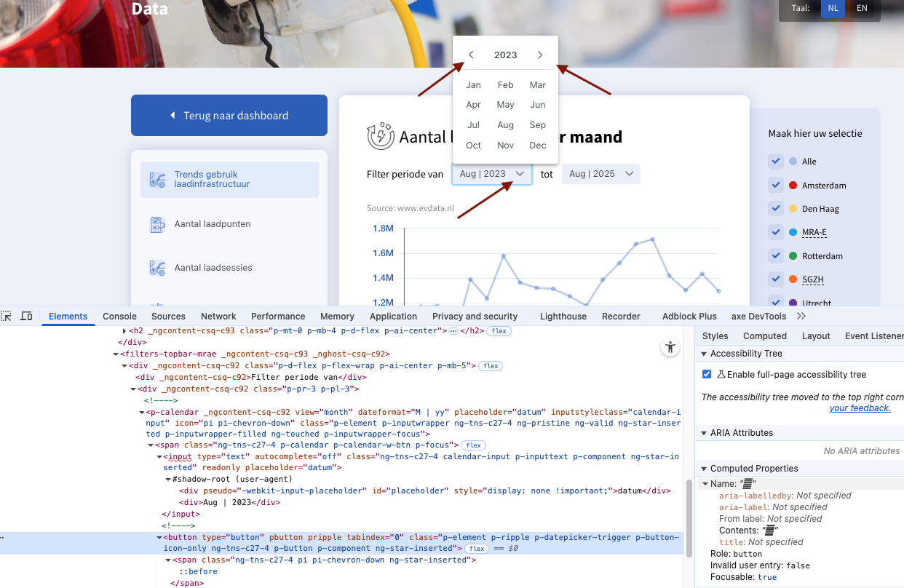The width and height of the screenshot is (904, 588).
Task: Click the DevTools inspect element picker icon
Action: click(7, 317)
